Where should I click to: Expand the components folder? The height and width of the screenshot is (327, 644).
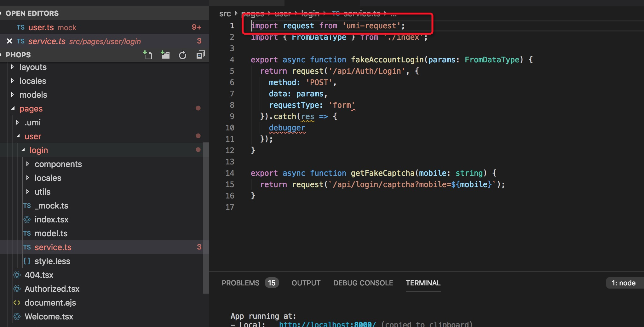coord(28,164)
